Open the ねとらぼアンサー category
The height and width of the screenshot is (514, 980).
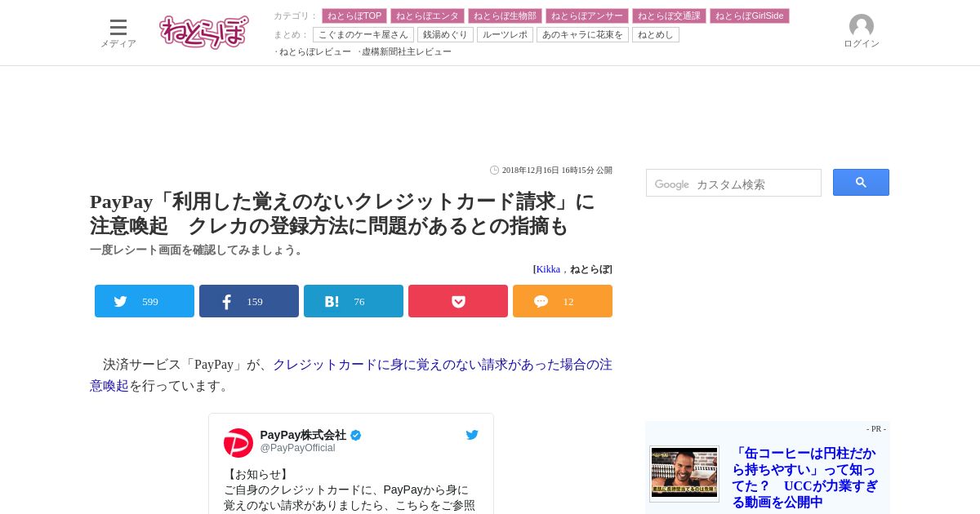point(587,16)
